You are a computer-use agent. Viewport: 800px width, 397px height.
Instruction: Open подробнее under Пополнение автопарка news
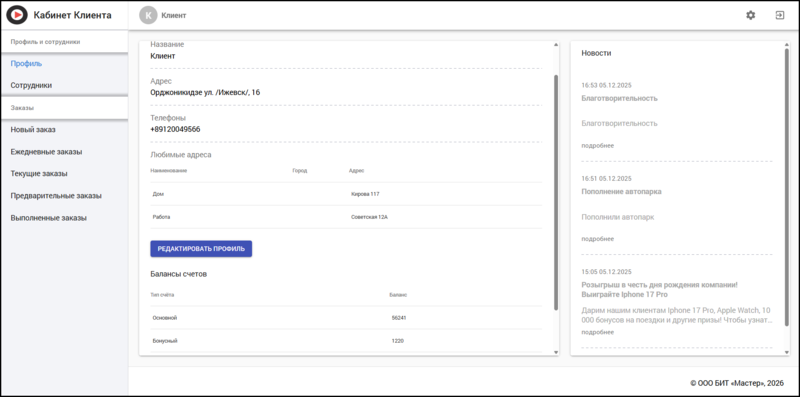[597, 239]
